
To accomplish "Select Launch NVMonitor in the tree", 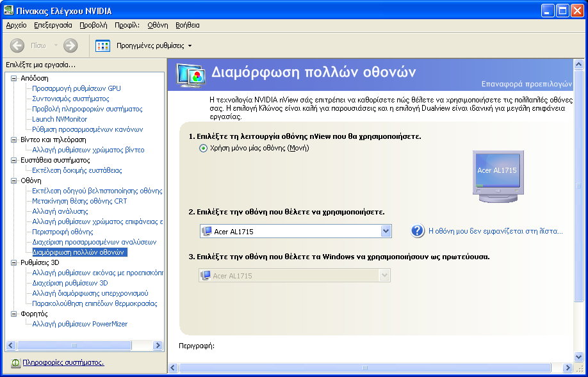I will [x=60, y=119].
